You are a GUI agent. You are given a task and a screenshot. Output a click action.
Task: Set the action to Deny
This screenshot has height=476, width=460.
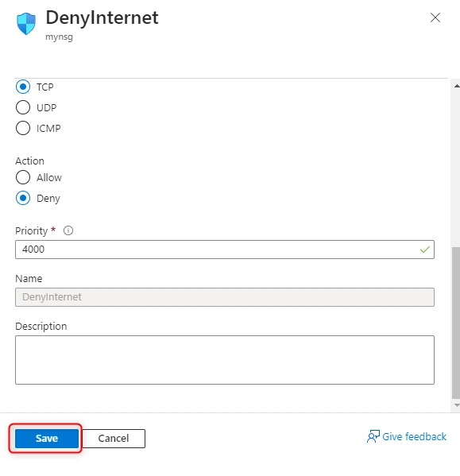pos(23,198)
